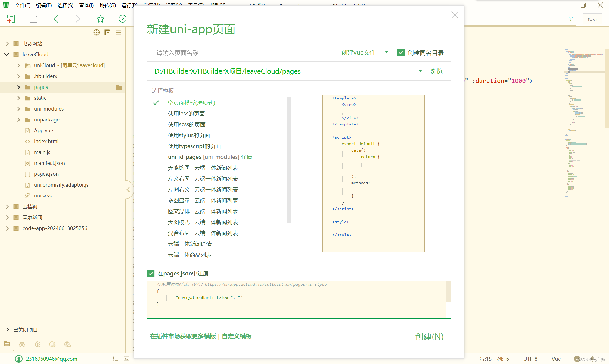Click the new file toolbar icon

tap(11, 19)
